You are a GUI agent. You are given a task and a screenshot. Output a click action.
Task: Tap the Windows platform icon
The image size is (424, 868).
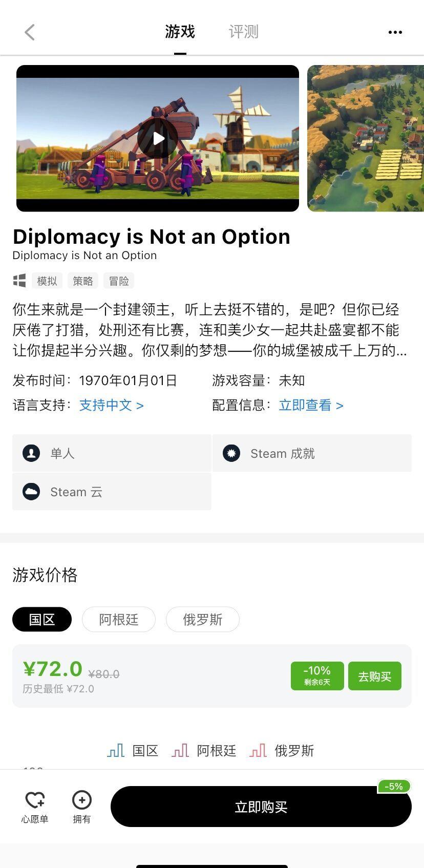pyautogui.click(x=19, y=281)
